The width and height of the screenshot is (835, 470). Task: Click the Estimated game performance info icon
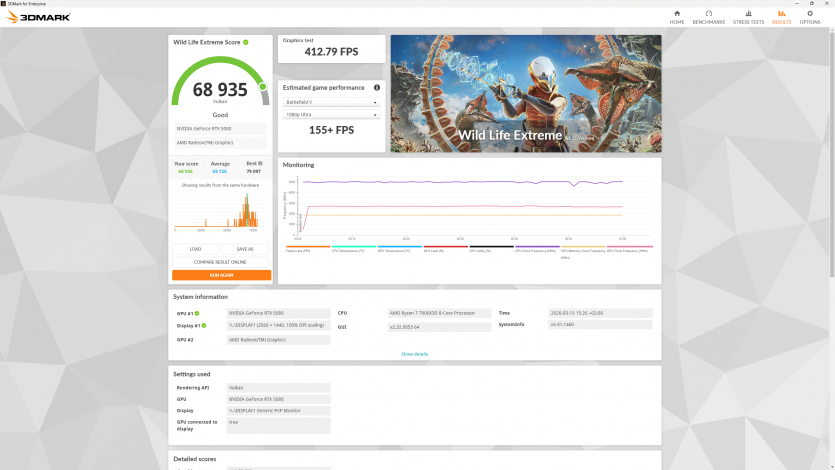point(376,87)
